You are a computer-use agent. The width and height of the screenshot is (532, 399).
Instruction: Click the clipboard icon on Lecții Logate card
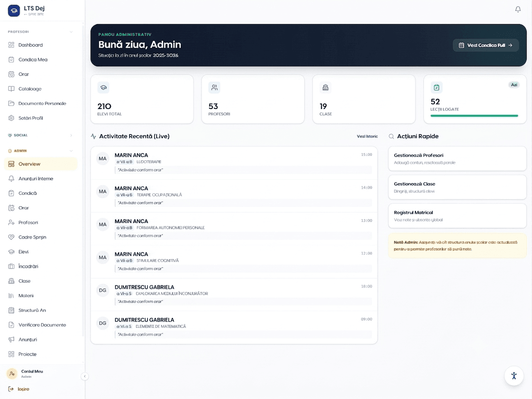(x=436, y=88)
